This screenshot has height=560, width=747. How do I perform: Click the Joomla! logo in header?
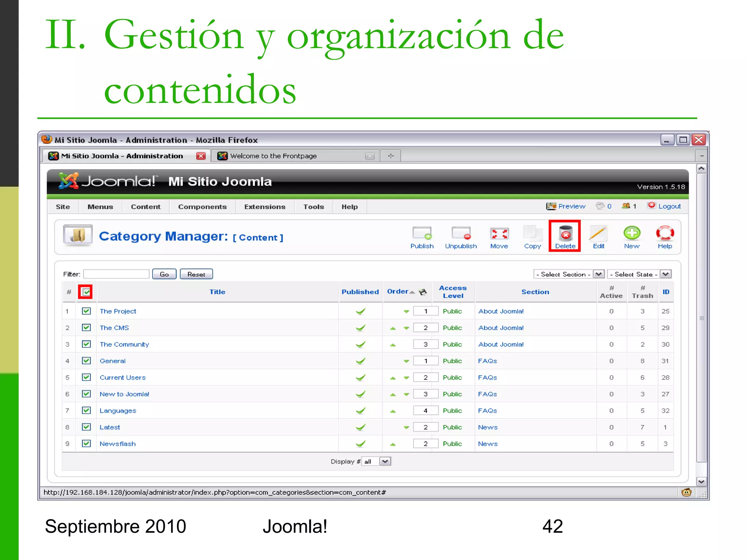point(108,181)
